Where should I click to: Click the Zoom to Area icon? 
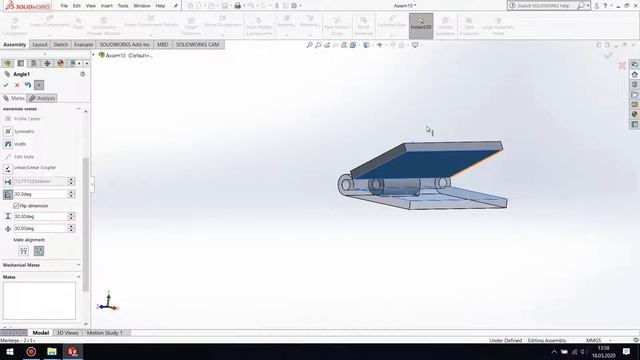click(x=318, y=45)
